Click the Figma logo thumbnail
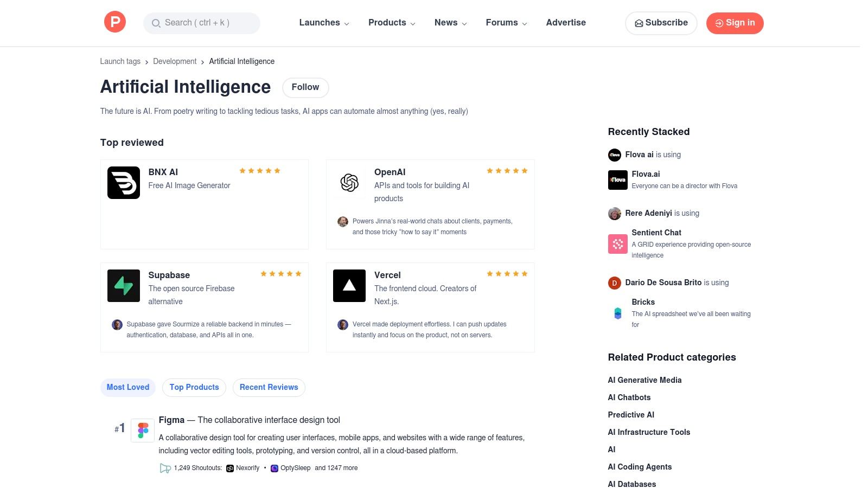Viewport: 868px width, 488px height. 142,429
